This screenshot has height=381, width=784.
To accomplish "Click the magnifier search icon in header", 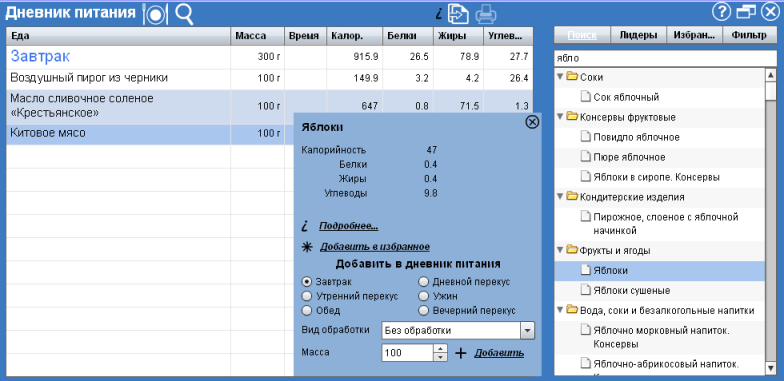I will pos(184,14).
